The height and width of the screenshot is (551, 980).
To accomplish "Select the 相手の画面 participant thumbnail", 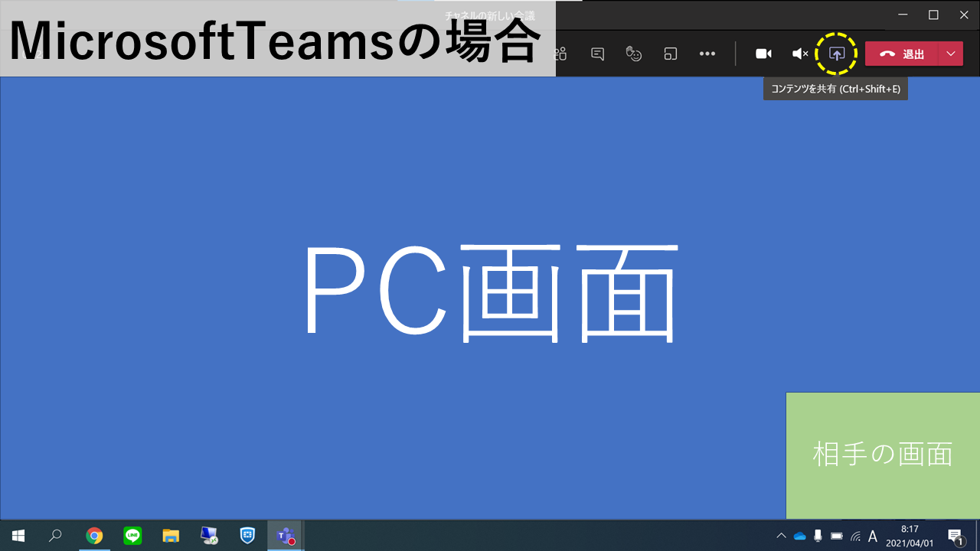I will (x=883, y=455).
